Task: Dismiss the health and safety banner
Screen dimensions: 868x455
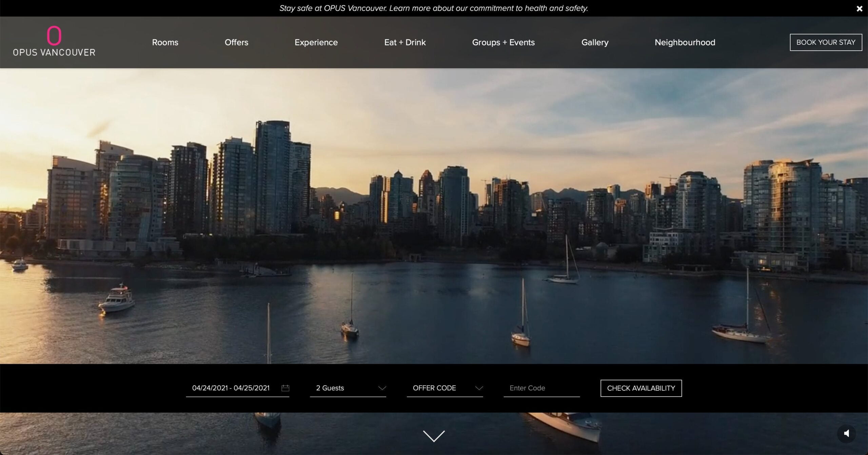Action: 859,9
